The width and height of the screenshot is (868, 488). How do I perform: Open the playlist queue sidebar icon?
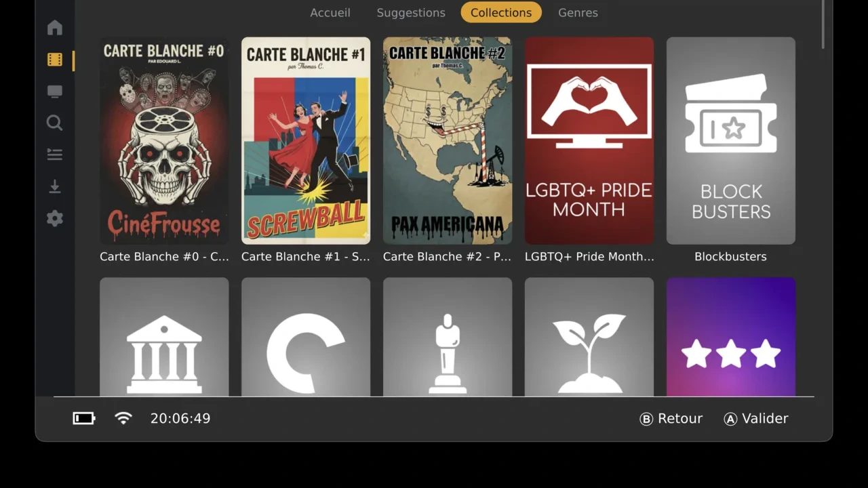[55, 155]
